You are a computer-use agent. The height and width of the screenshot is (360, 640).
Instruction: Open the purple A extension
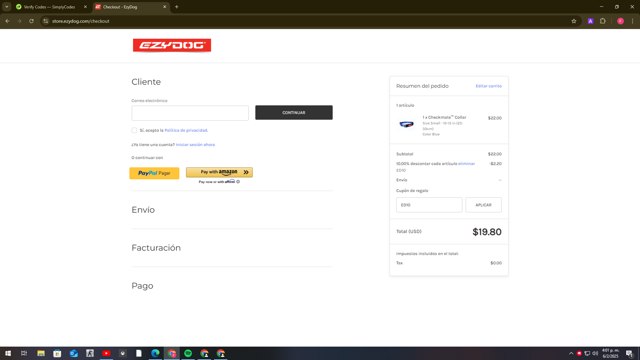tap(590, 21)
